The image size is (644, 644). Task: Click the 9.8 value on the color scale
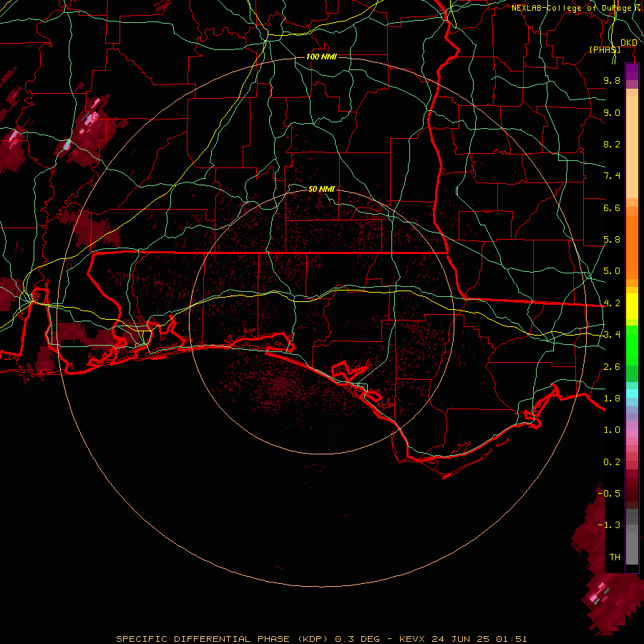(612, 80)
